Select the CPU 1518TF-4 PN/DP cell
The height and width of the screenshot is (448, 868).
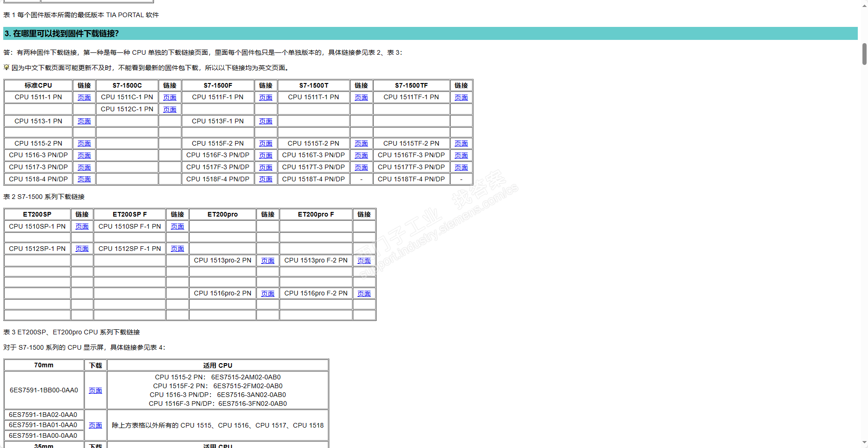[x=411, y=179]
